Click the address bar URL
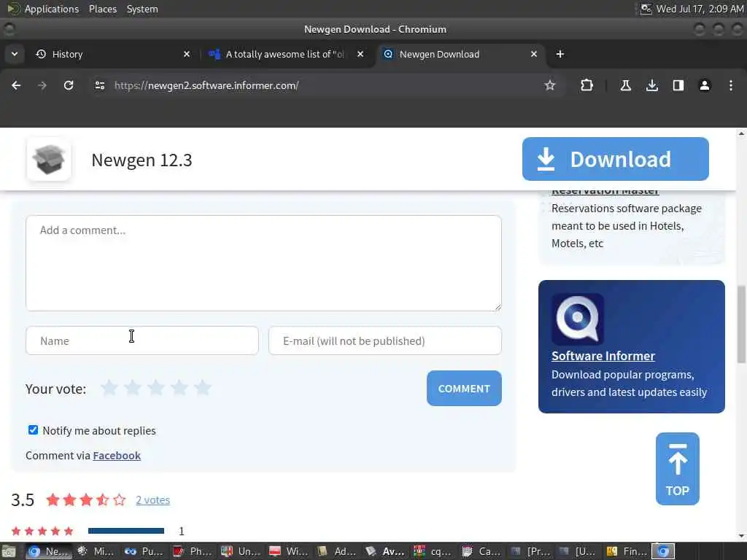The width and height of the screenshot is (747, 560). [206, 85]
